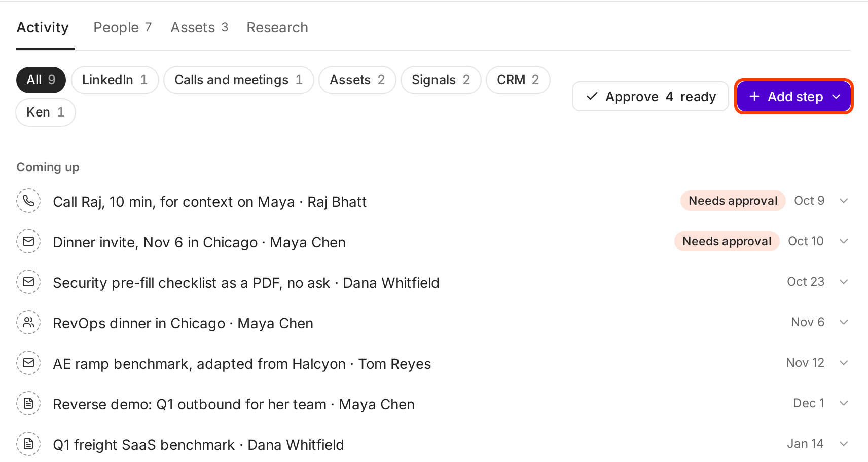Open the Assets tab with 3 items
Image resolution: width=868 pixels, height=462 pixels.
[199, 27]
